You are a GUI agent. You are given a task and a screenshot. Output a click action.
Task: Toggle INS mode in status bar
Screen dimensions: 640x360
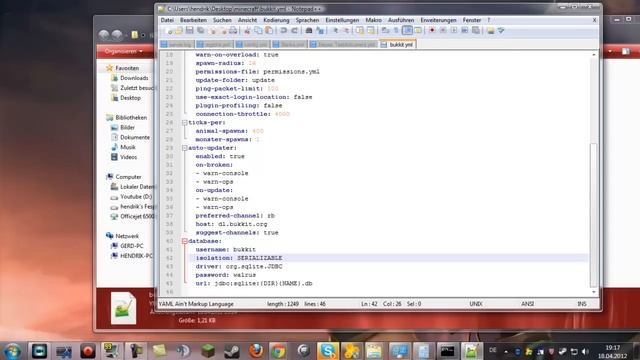click(x=582, y=304)
